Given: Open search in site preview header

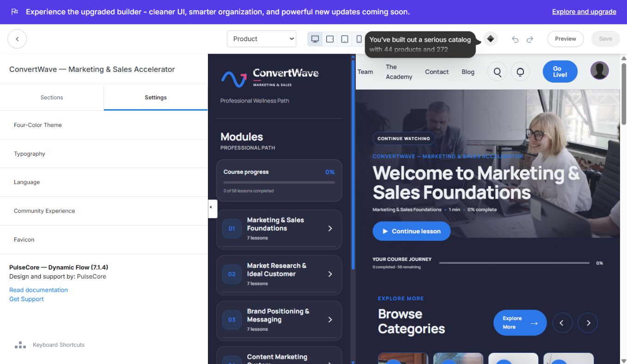Looking at the screenshot, I should tap(497, 72).
